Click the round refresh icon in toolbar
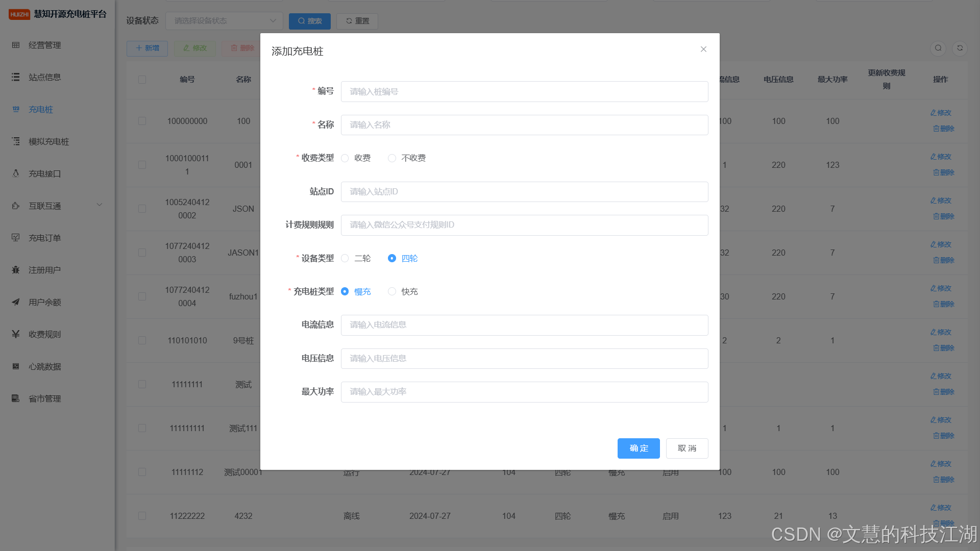Image resolution: width=980 pixels, height=551 pixels. tap(960, 48)
